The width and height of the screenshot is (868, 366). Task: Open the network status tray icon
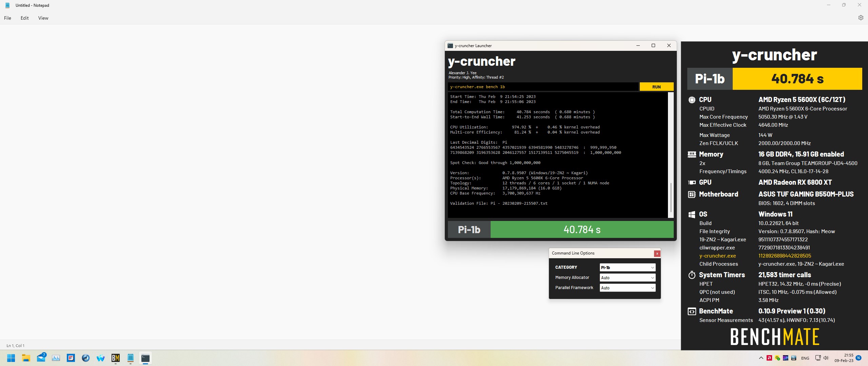[818, 358]
